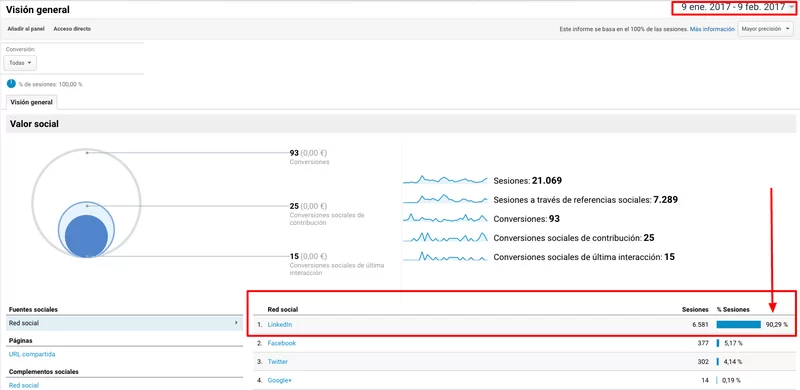Open the Todas conversion dropdown
This screenshot has height=390, width=800.
(20, 63)
